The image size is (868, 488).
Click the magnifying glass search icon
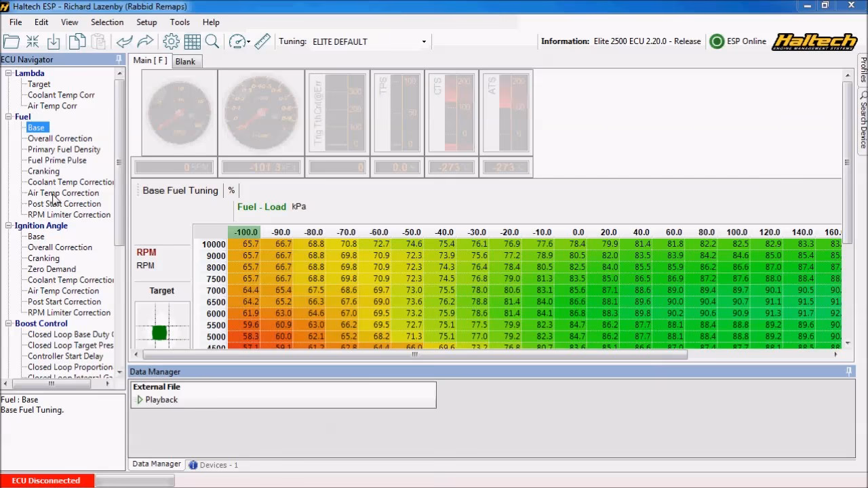click(x=212, y=41)
